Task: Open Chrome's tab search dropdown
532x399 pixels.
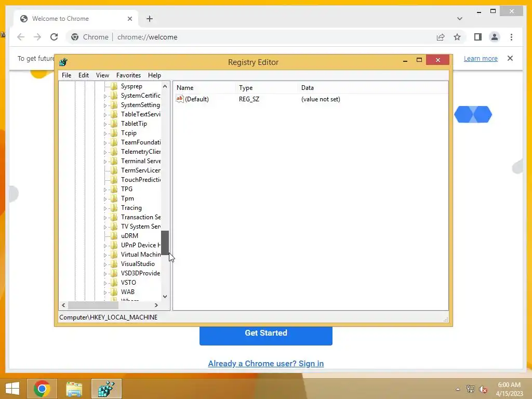Action: pos(459,19)
